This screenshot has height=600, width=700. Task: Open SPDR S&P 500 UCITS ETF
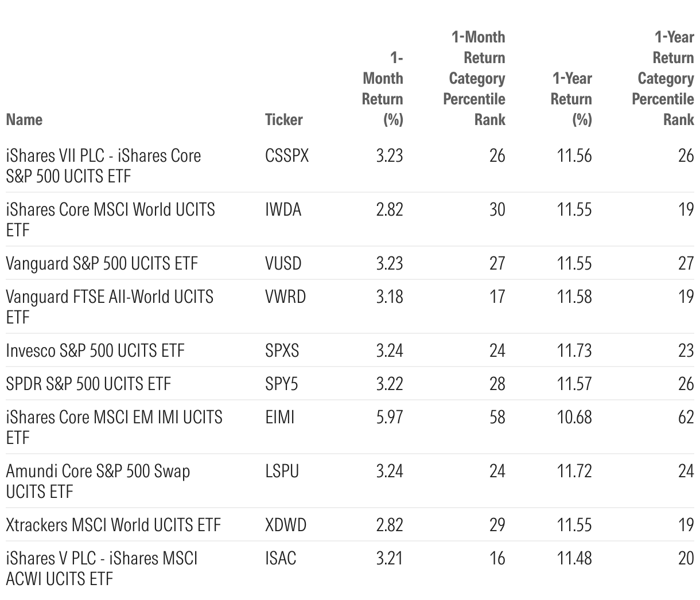point(88,383)
